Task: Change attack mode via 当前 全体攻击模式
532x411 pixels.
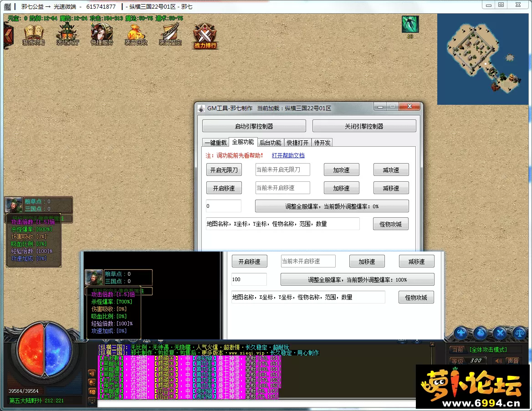Action: 486,349
